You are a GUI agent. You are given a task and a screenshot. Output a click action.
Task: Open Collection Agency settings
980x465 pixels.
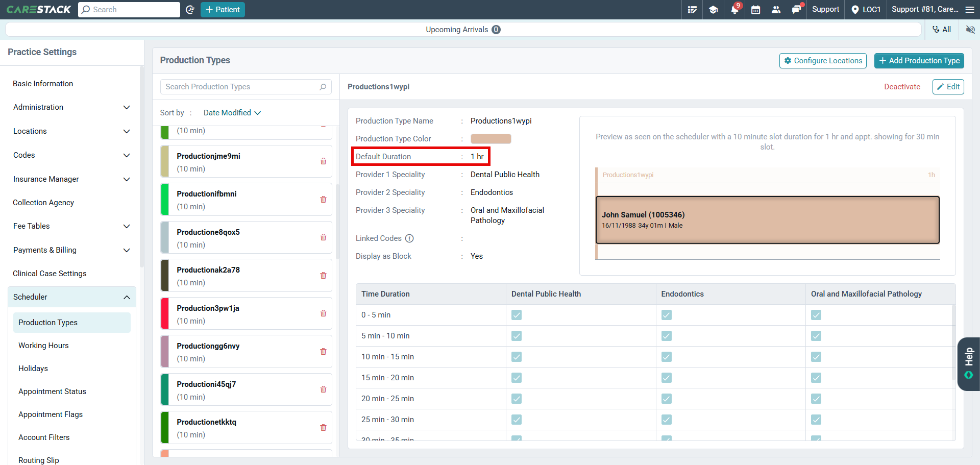tap(43, 203)
